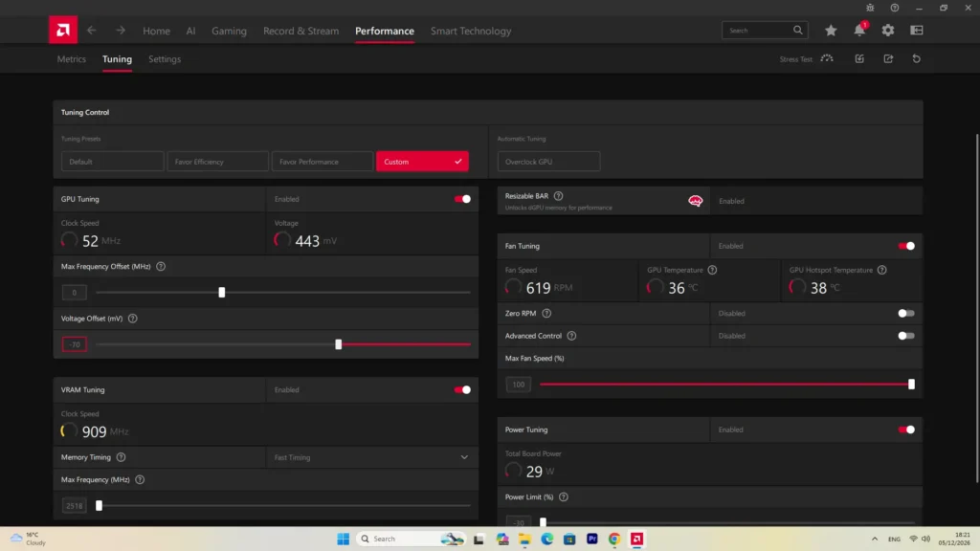Go back with the left arrow

(91, 31)
